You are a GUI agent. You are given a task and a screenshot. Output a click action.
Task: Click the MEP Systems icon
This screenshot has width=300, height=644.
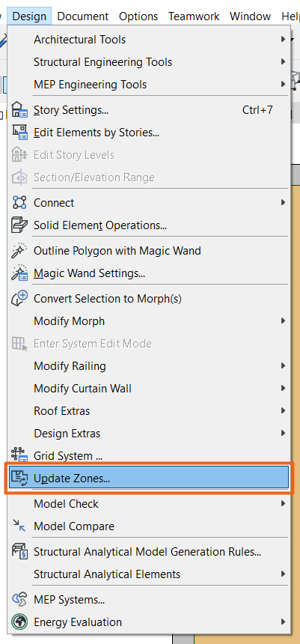coord(19,599)
